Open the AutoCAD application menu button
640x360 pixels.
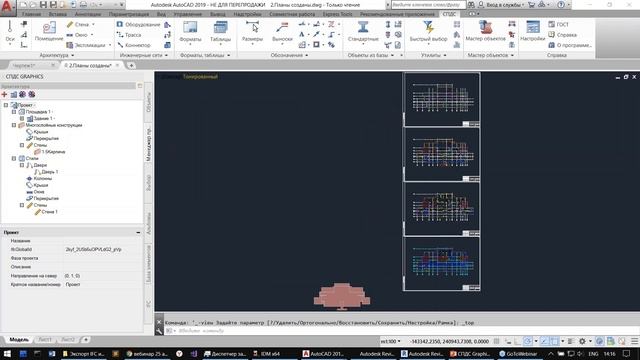(7, 7)
